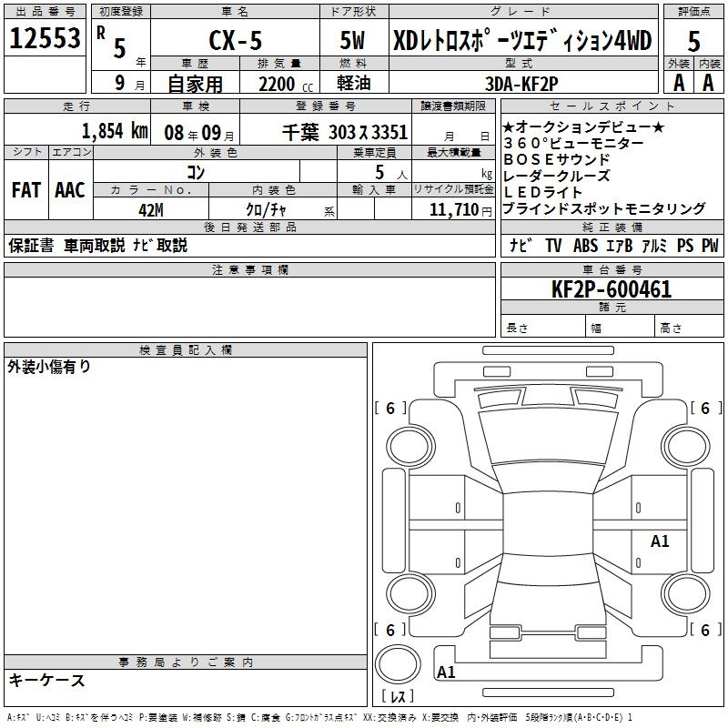Click the overall score 5
Viewport: 728px width, 728px height.
coord(693,41)
